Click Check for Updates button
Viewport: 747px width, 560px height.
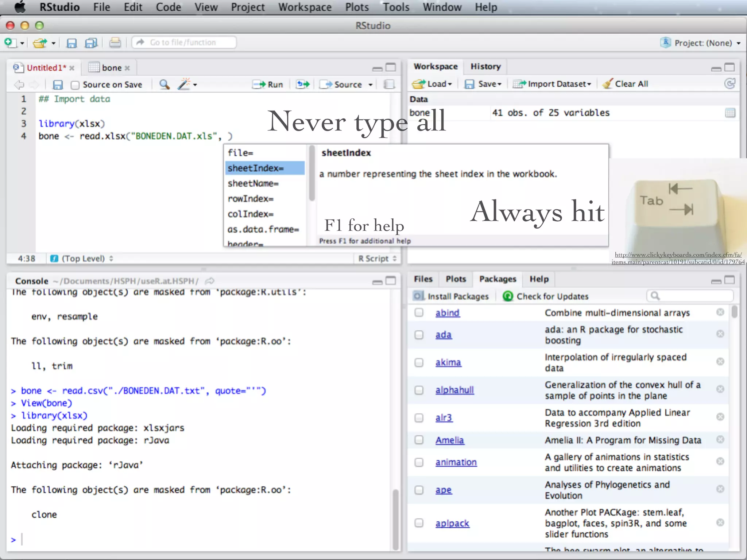pyautogui.click(x=546, y=296)
